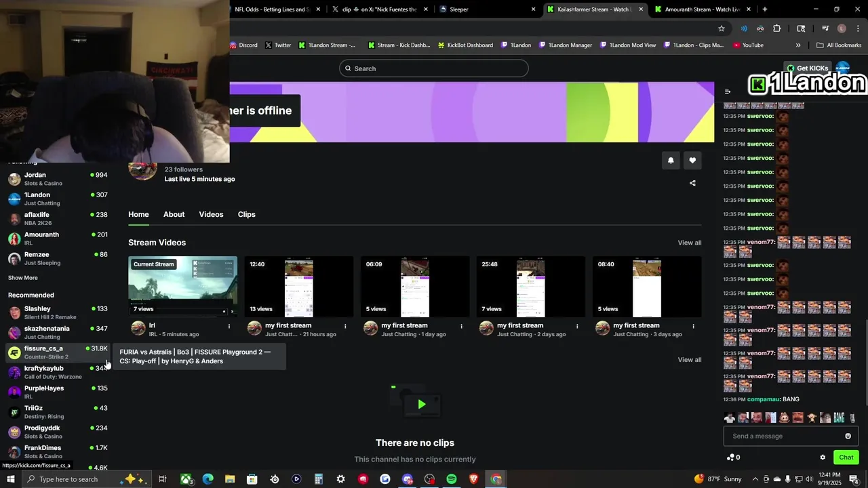Click the heart follow icon for the channel

point(692,161)
